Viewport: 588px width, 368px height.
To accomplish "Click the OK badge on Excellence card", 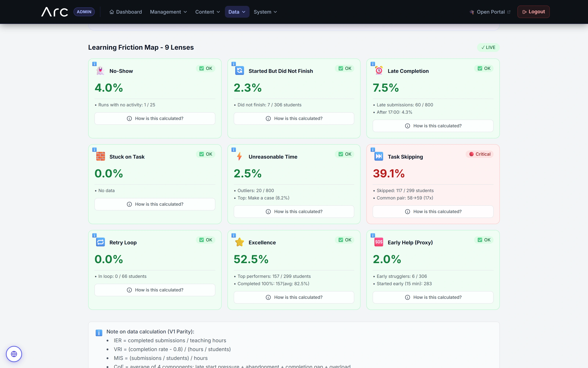I will [x=345, y=240].
